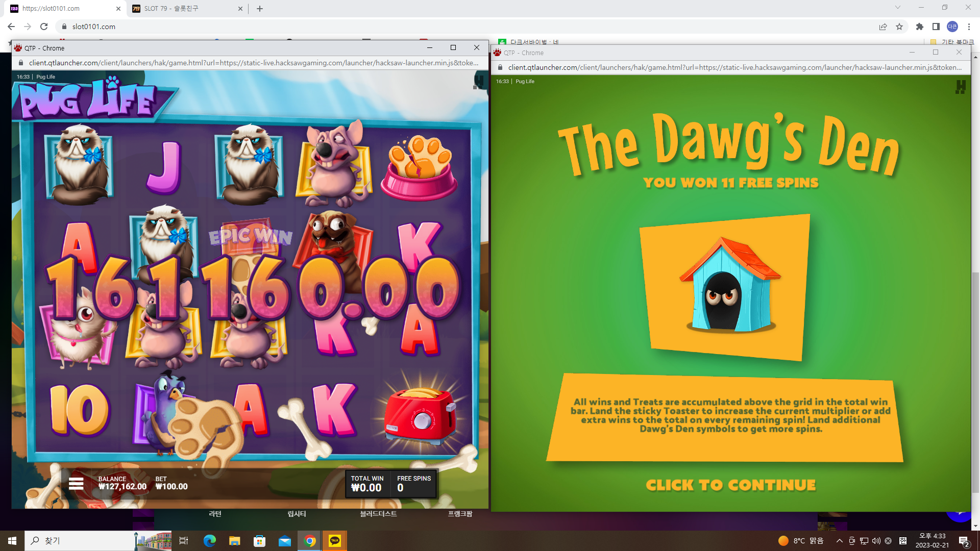The height and width of the screenshot is (551, 980).
Task: Open the Windows notification center
Action: (x=964, y=541)
